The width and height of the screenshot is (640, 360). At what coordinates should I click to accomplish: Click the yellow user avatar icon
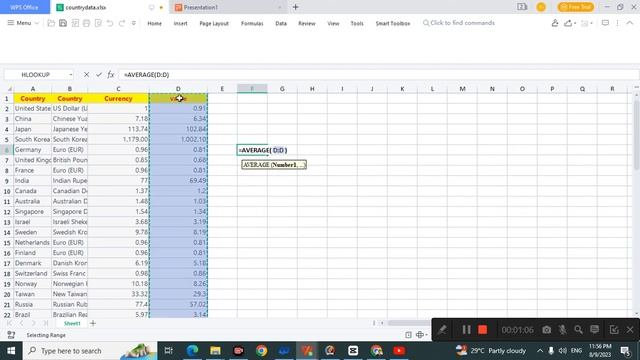point(541,7)
